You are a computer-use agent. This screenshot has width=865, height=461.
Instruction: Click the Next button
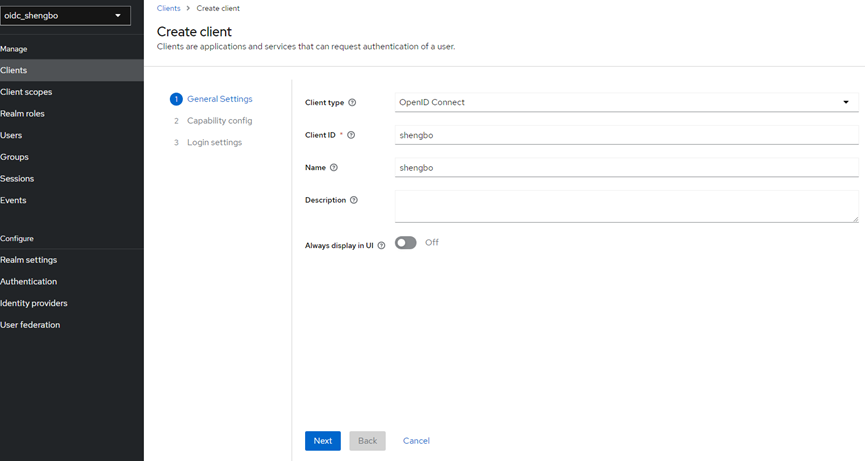322,441
